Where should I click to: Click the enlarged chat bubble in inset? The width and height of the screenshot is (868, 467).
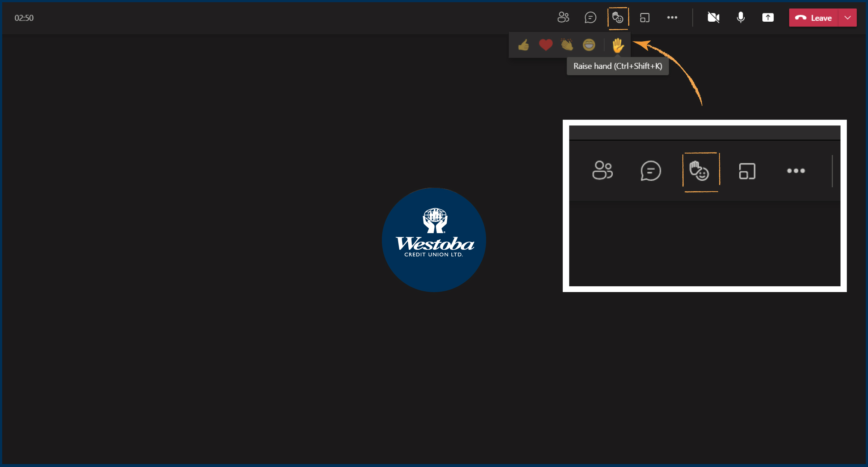coord(651,171)
